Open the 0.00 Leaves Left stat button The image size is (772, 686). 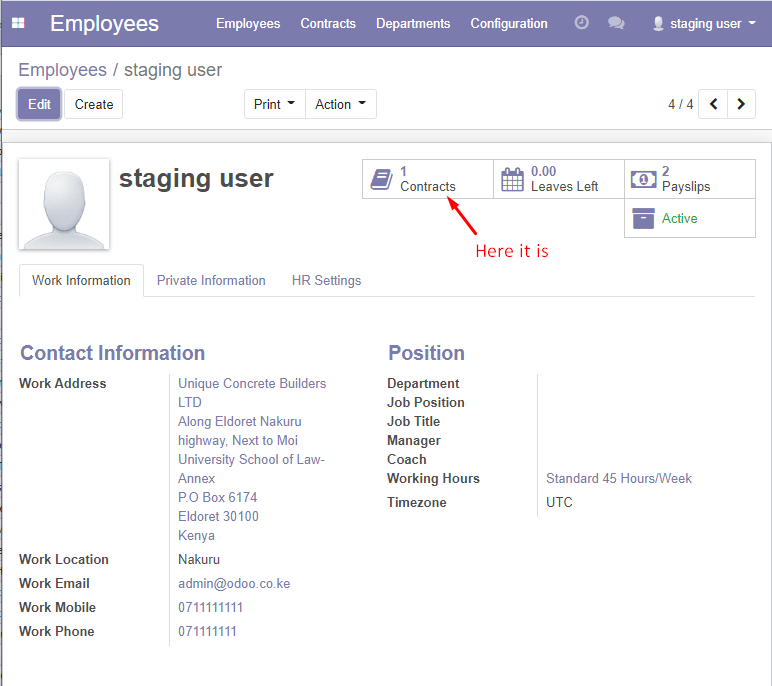point(559,179)
